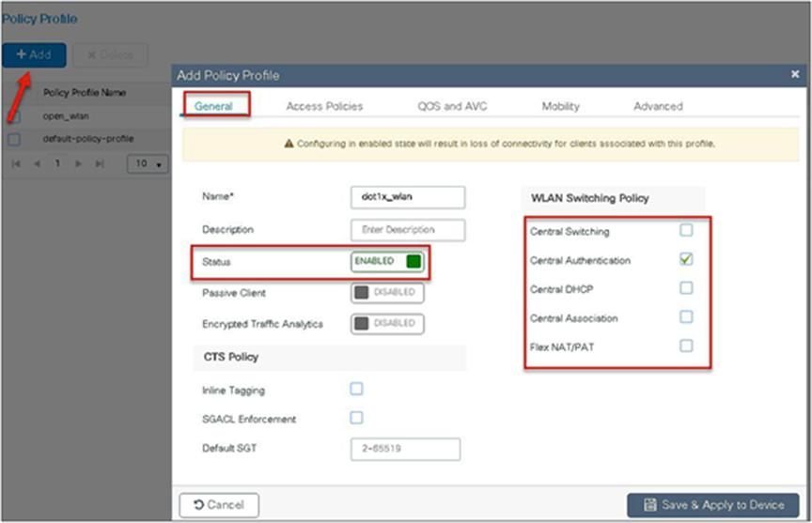Screen dimensions: 812x523
Task: Click the Default SGT input field
Action: (405, 449)
